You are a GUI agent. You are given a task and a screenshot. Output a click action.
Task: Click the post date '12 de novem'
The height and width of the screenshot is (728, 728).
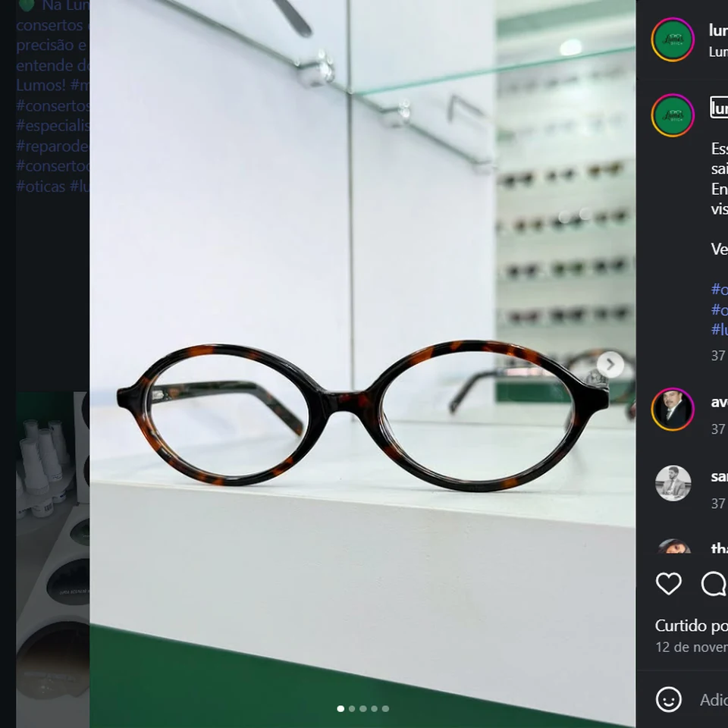coord(692,647)
